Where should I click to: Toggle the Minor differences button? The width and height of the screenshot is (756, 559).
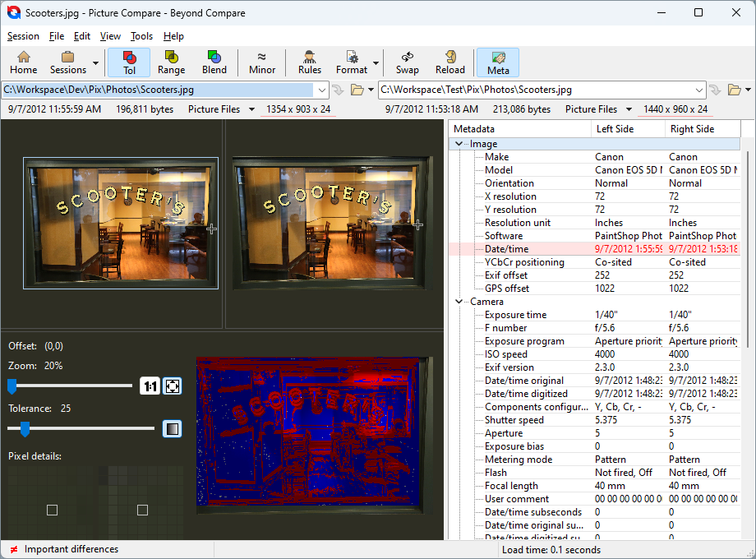point(261,62)
